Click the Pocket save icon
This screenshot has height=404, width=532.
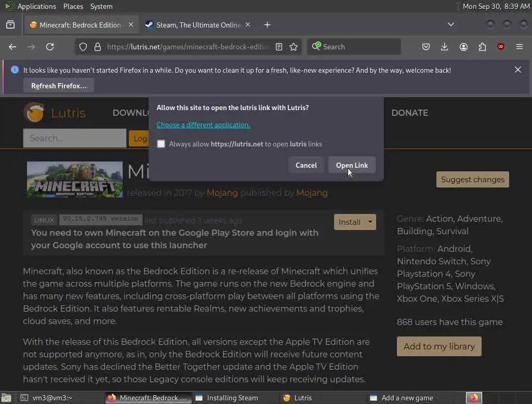coord(426,47)
